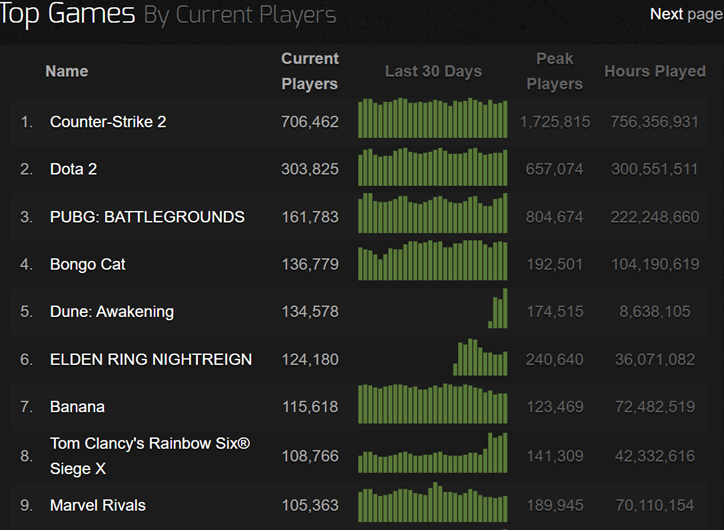Click Marvel Rivals' 30-day player chart
The width and height of the screenshot is (724, 532).
click(x=433, y=502)
